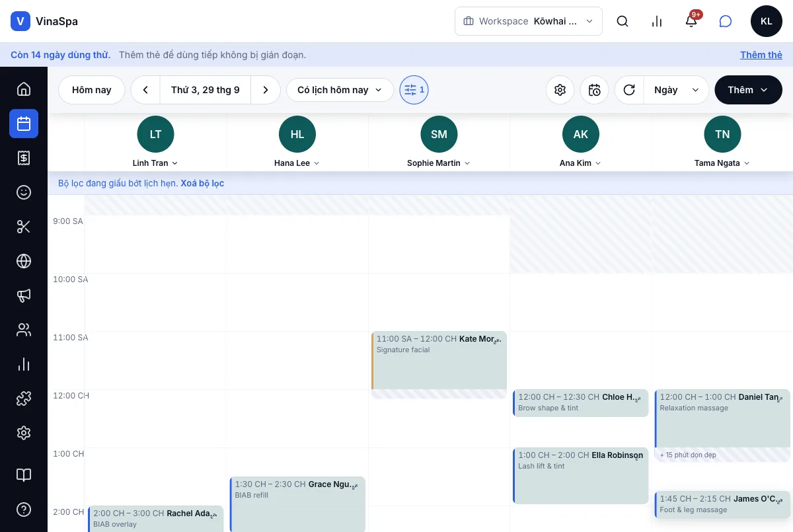Open the book guide icon in sidebar
The height and width of the screenshot is (532, 793).
click(24, 475)
